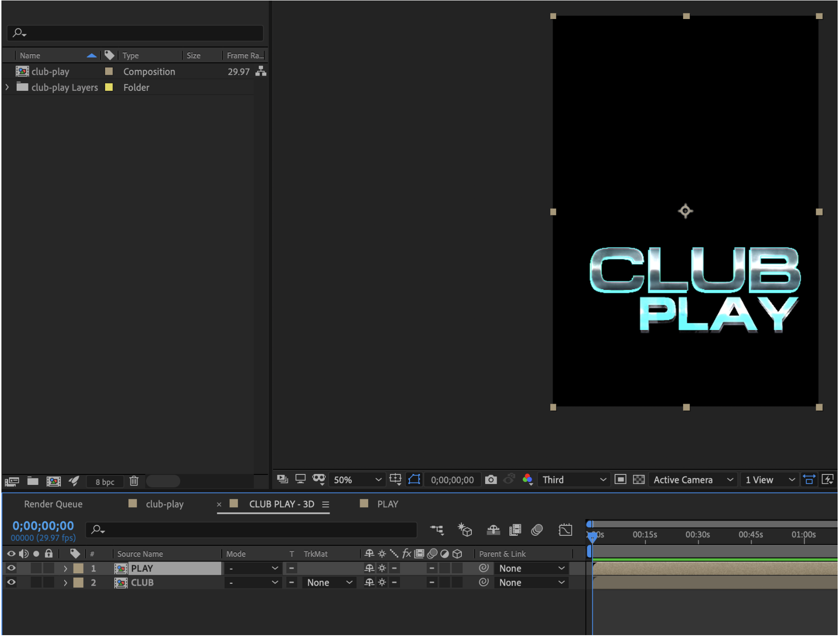Toggle pixel aspect ratio correction icon
The width and height of the screenshot is (840, 638).
tap(809, 479)
